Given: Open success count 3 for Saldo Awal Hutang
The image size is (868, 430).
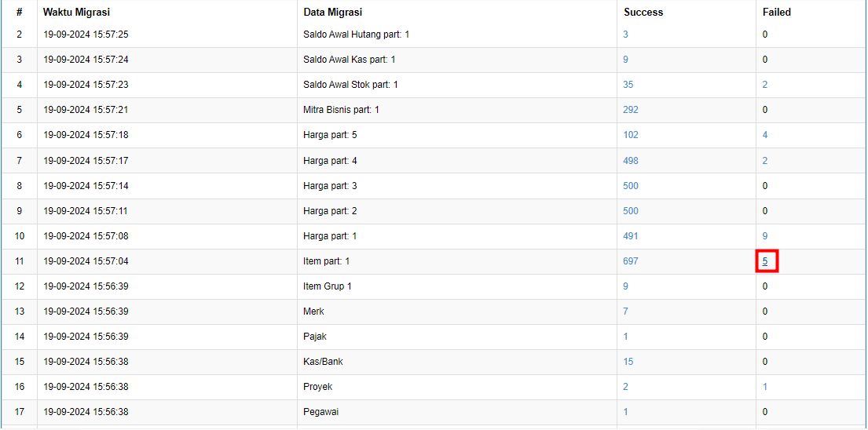Looking at the screenshot, I should [x=625, y=35].
